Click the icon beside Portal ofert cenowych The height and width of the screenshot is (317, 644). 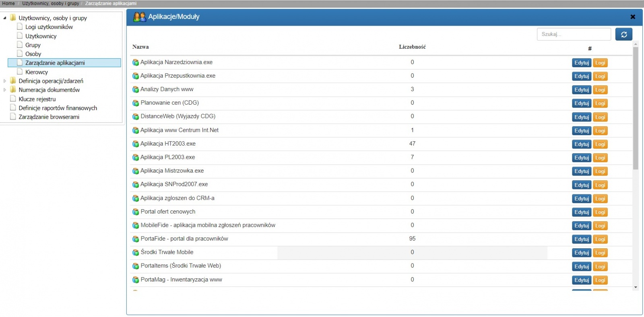coord(136,212)
